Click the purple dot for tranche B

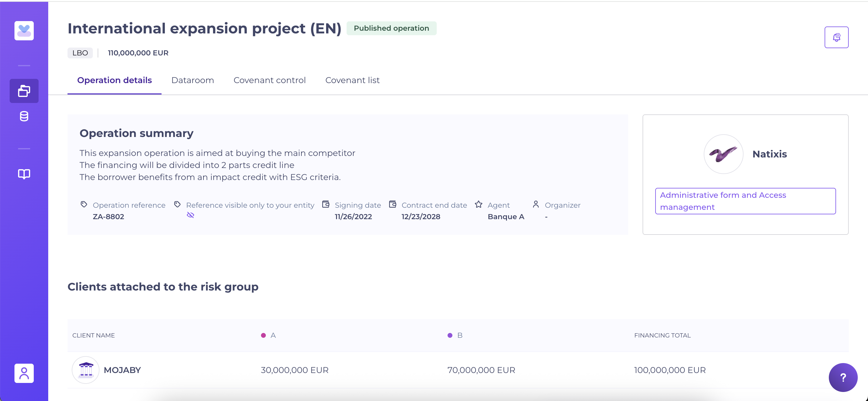click(450, 335)
